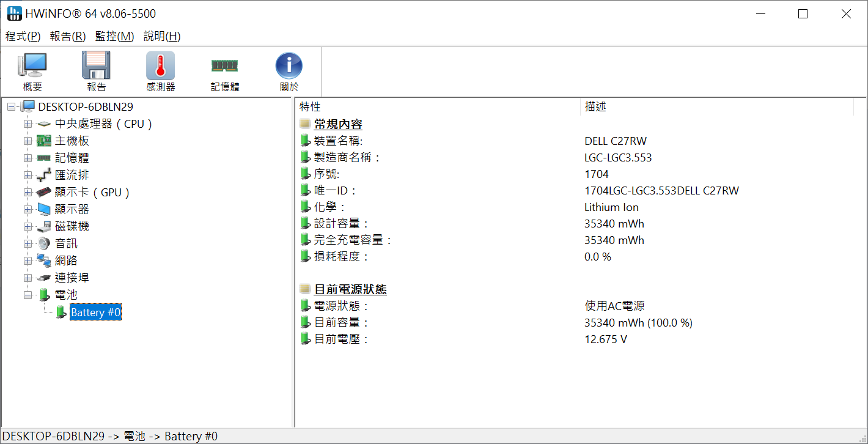Viewport: 868px width, 444px height.
Task: Select the Battery #0 tree item
Action: point(96,313)
